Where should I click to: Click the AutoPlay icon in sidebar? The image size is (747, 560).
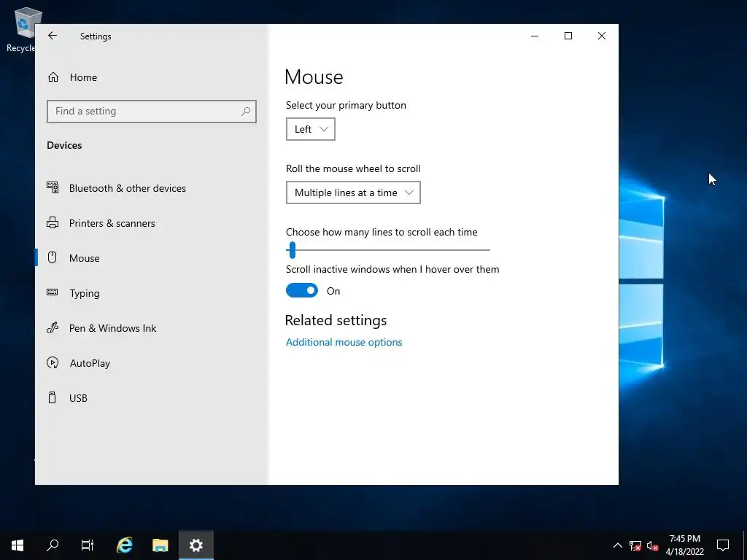point(53,363)
